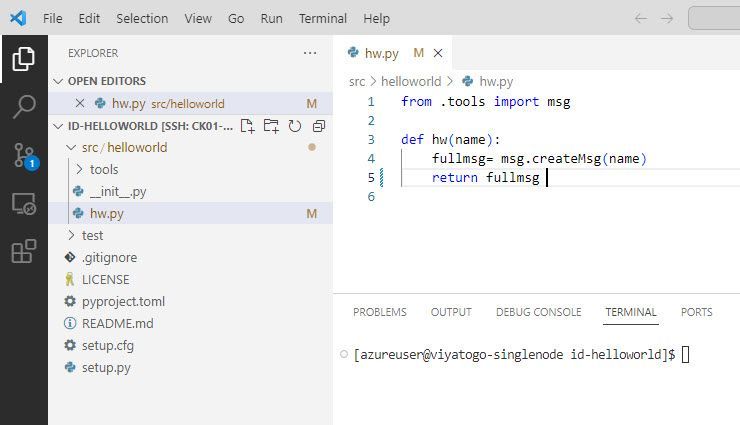Collapse all folders in explorer
The image size is (740, 425).
point(319,126)
